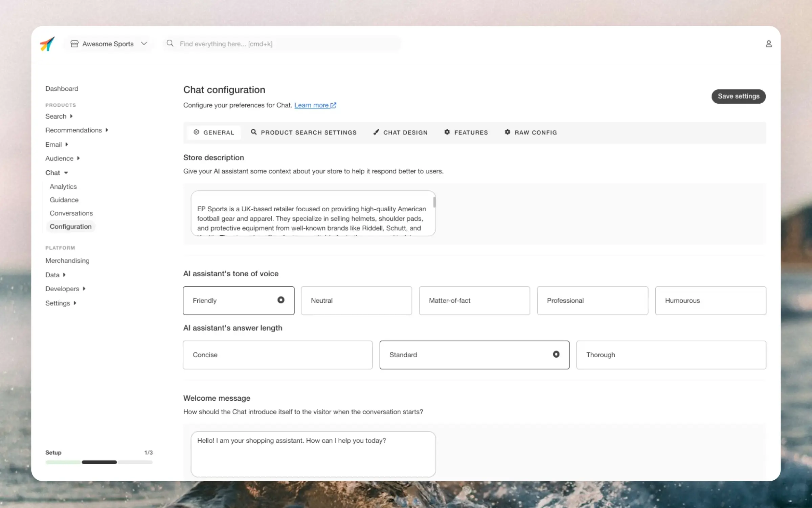Click the gear icon on Features tab
This screenshot has width=812, height=508.
click(447, 132)
